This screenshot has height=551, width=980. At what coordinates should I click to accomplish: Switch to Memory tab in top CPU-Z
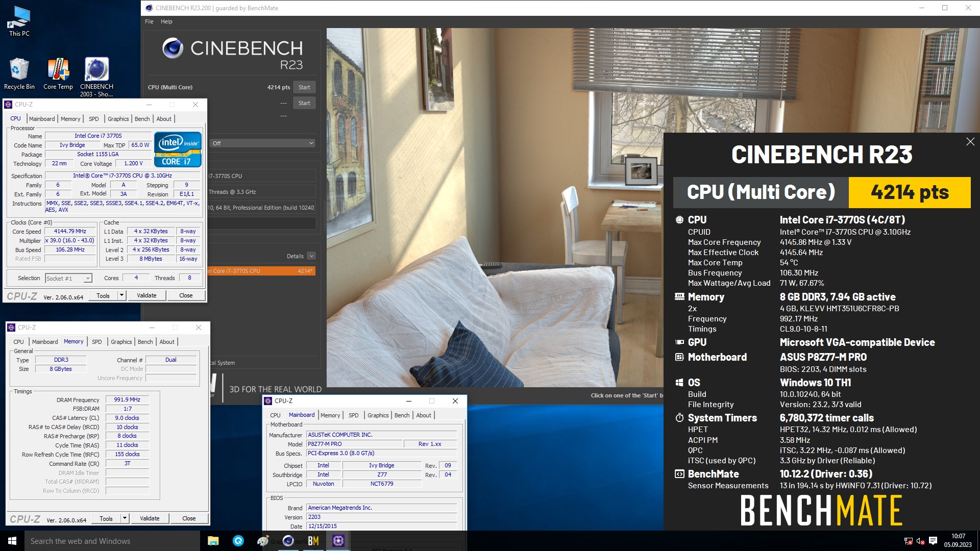tap(70, 119)
